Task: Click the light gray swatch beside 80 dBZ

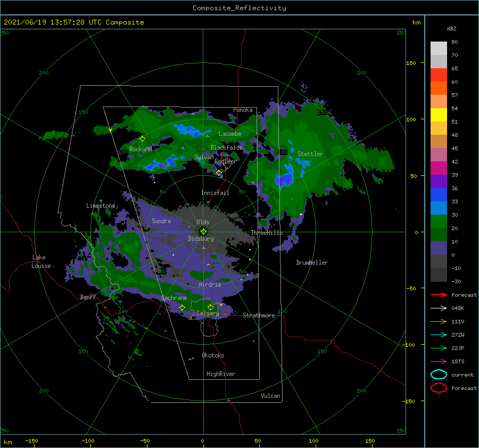Action: pos(439,48)
